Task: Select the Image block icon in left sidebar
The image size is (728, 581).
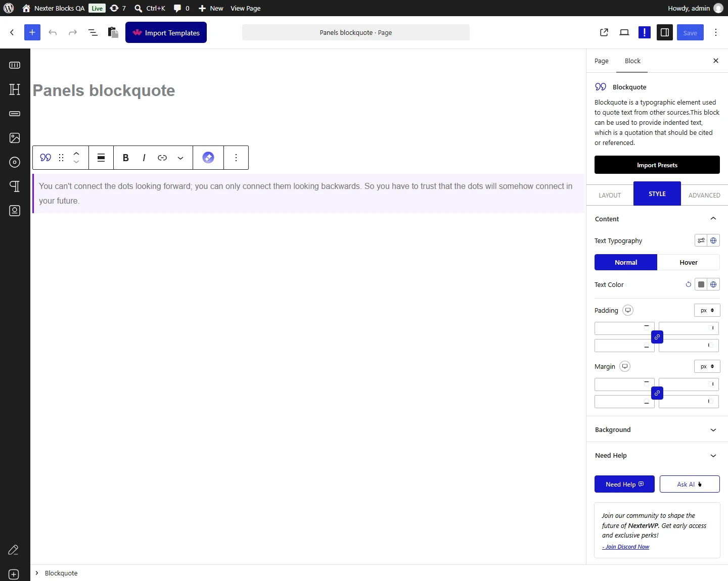Action: point(15,138)
